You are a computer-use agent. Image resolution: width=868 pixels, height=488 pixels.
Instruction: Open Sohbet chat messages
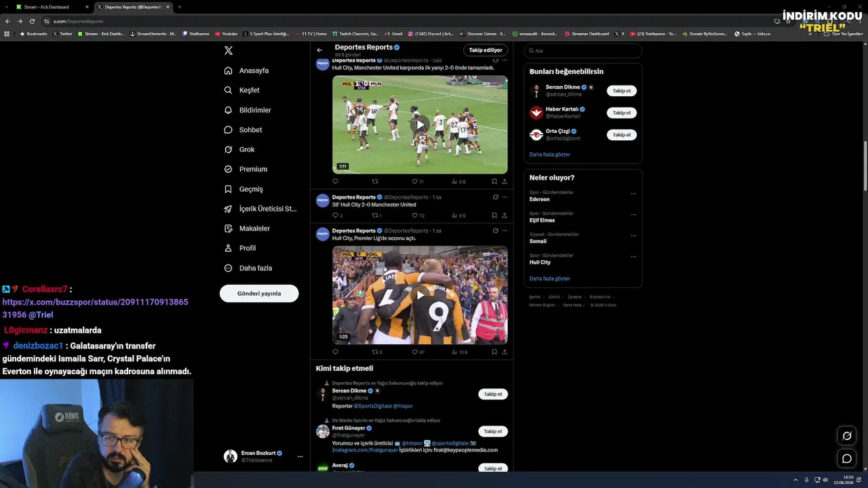(x=243, y=129)
